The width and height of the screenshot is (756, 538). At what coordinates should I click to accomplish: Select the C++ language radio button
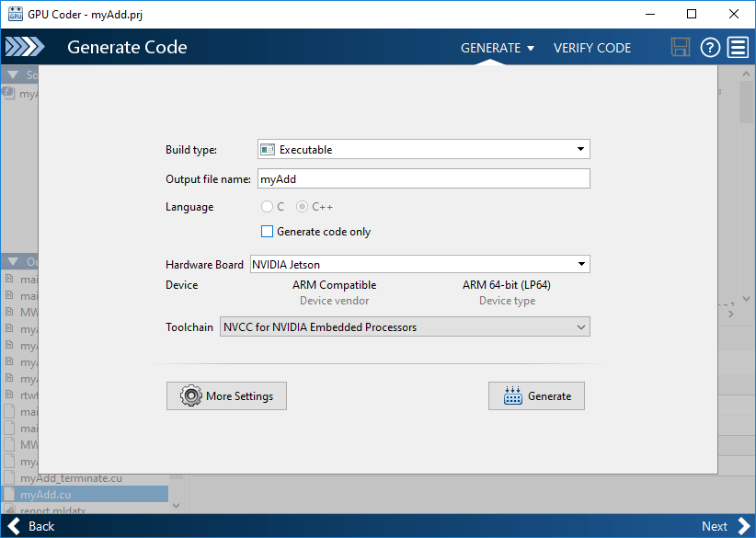coord(302,207)
